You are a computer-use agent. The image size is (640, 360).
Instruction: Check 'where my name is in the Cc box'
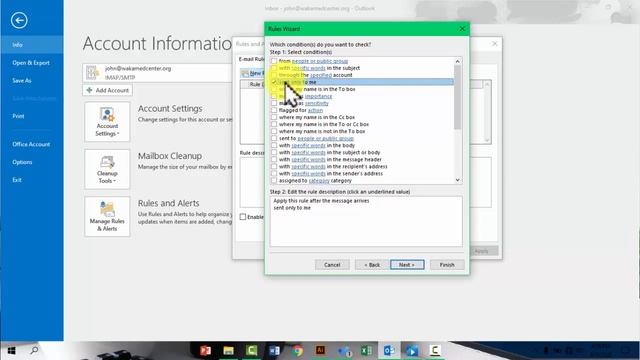point(274,117)
